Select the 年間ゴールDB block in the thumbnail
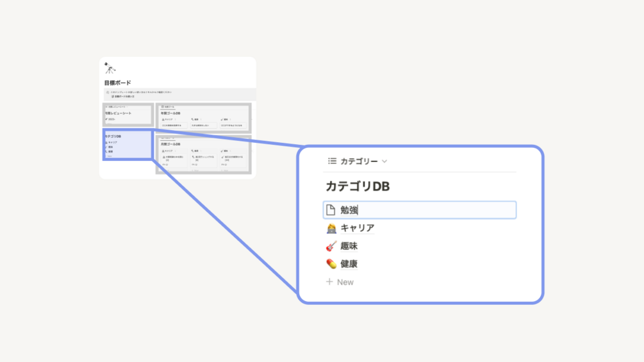644x362 pixels. point(202,114)
